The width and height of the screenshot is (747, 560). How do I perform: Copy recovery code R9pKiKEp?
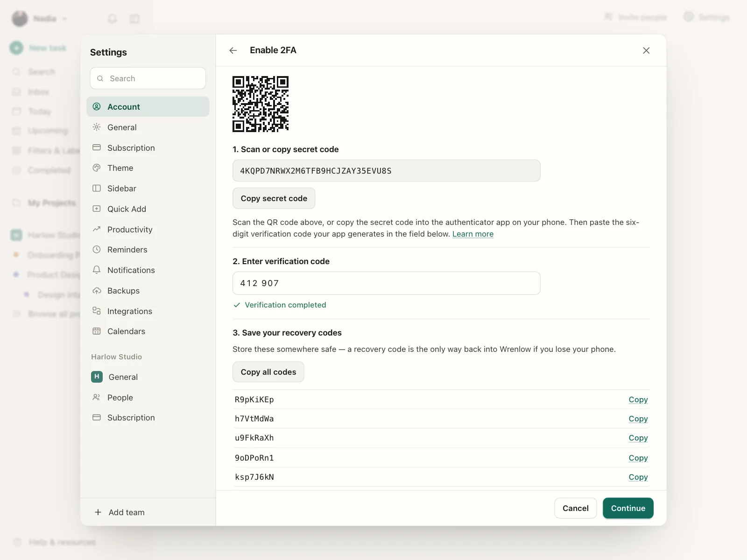[x=638, y=399]
